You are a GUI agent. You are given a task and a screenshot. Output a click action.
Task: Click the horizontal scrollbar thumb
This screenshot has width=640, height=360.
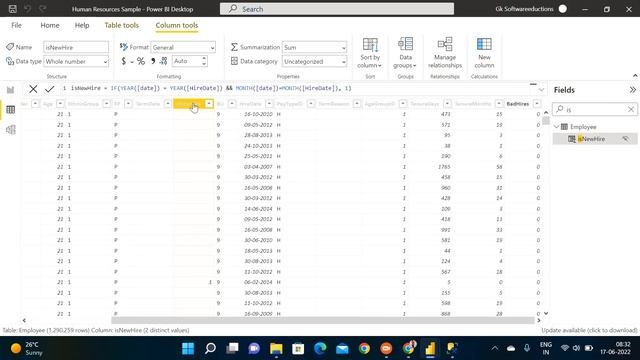pos(322,320)
